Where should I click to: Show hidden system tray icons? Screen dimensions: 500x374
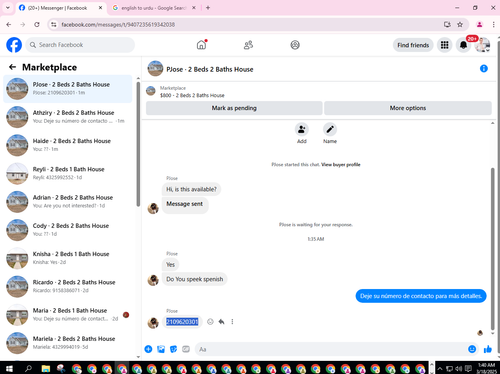point(440,369)
